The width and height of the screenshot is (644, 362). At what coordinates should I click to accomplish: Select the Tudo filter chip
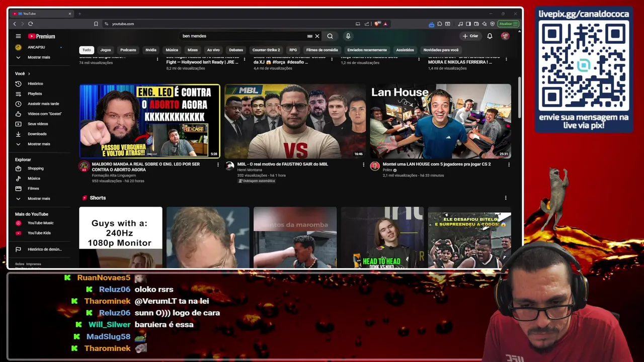(87, 50)
